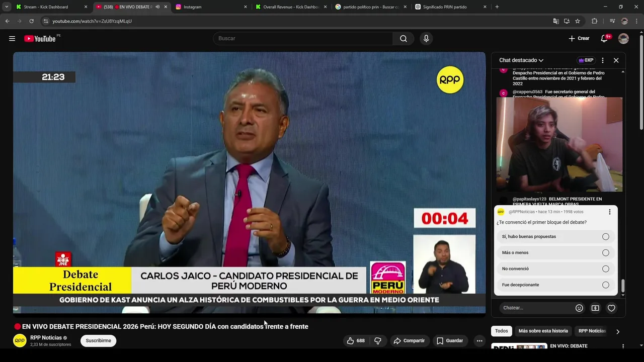Click the video title EN VIVO DEBATE PRESIDENCIAL 2026
Viewport: 644px width, 362px height.
165,327
